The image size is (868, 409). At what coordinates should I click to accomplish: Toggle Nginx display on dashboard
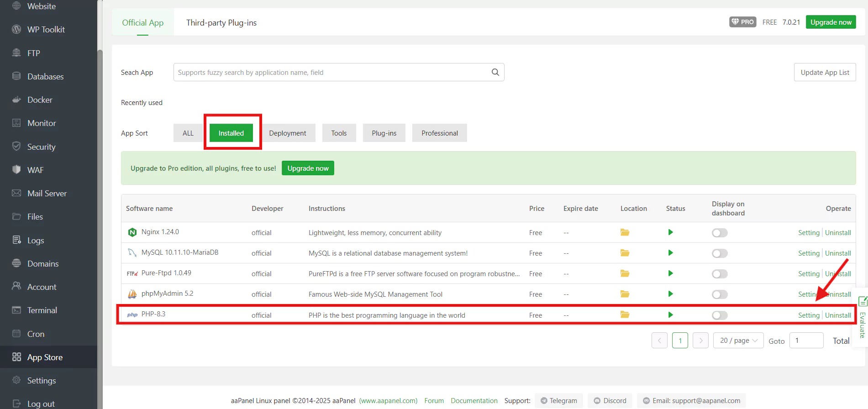click(x=720, y=233)
